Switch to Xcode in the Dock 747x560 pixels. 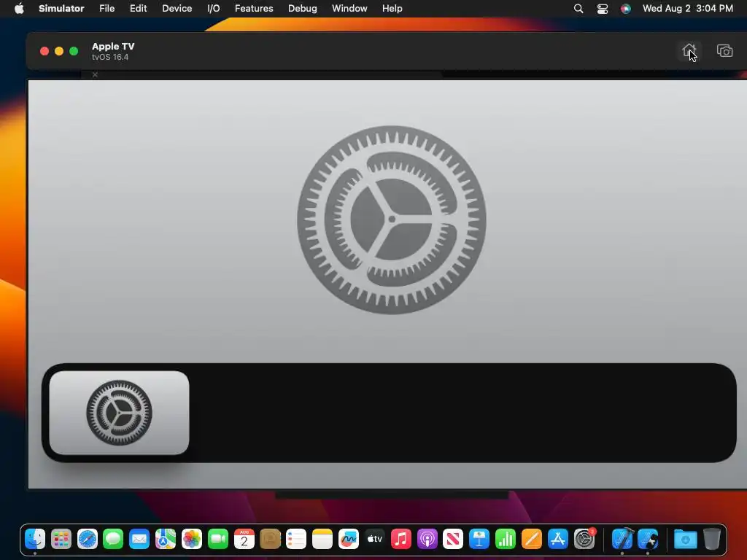click(622, 539)
